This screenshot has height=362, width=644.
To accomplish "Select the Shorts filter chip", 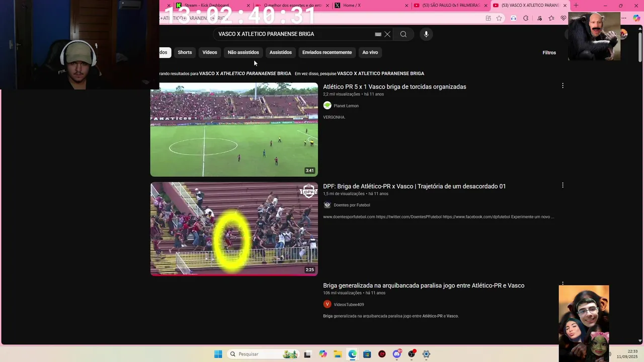I will [185, 52].
